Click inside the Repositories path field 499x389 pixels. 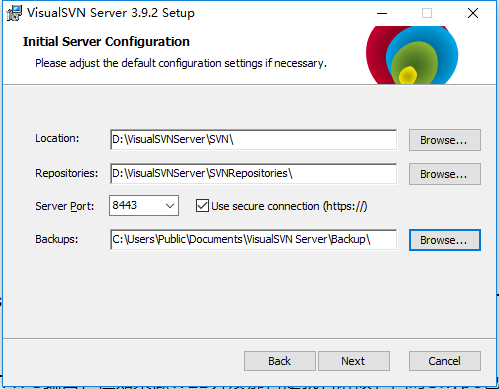[253, 174]
